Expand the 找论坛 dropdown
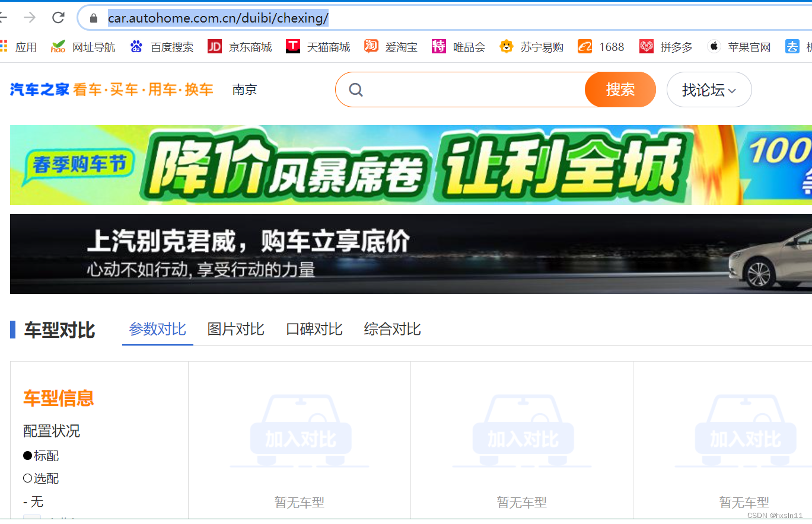The height and width of the screenshot is (524, 812). point(709,90)
